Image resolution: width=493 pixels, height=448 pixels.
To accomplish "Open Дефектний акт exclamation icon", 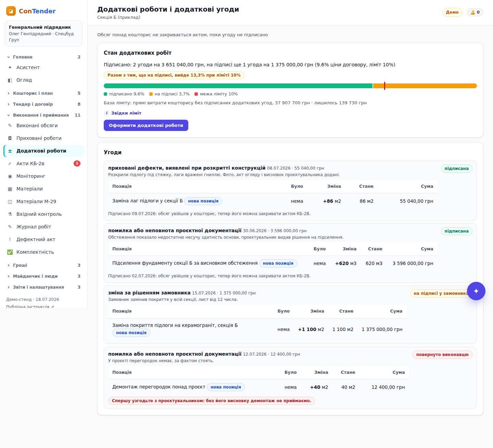I will click(10, 239).
